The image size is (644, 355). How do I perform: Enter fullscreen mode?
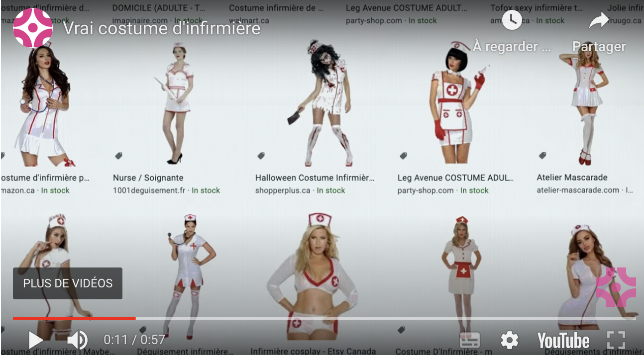(x=616, y=340)
